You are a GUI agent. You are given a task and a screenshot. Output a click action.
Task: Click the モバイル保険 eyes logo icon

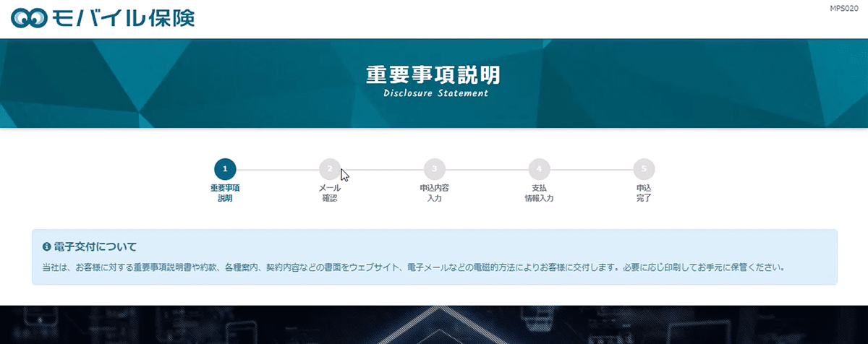pyautogui.click(x=29, y=18)
